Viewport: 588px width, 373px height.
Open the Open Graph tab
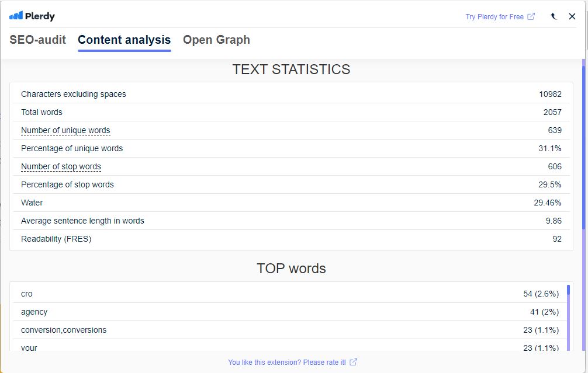tap(216, 40)
